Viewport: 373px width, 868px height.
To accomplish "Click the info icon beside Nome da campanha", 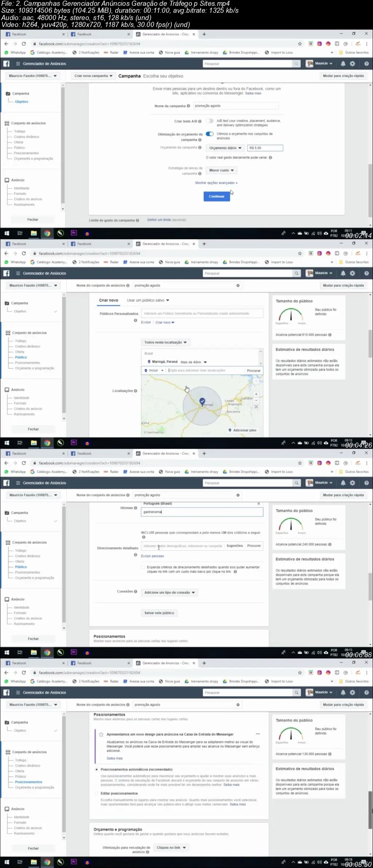I will pyautogui.click(x=188, y=106).
